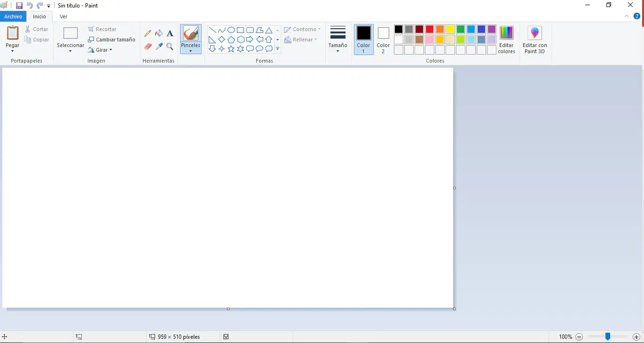Choose the Hexagon shape
644x343 pixels.
click(241, 40)
